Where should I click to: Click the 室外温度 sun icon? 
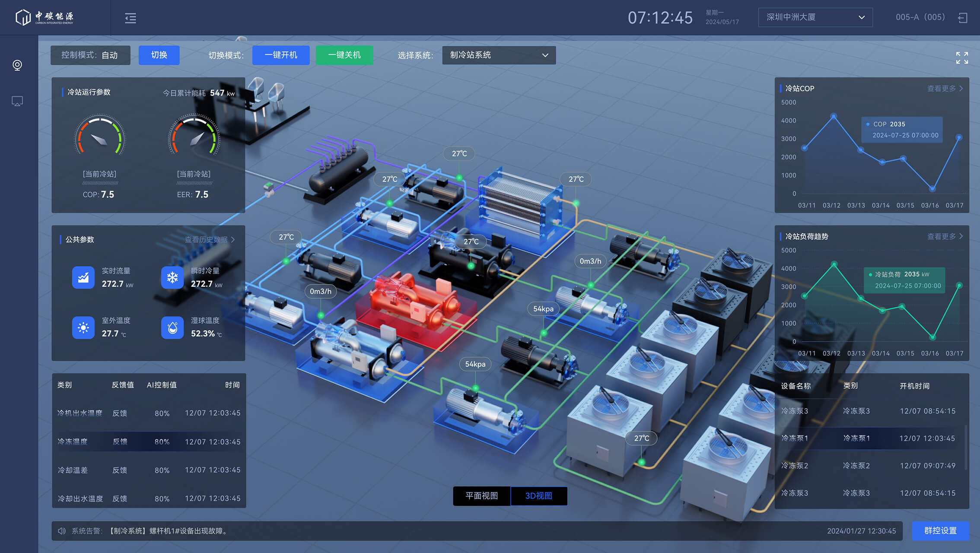[x=83, y=327]
